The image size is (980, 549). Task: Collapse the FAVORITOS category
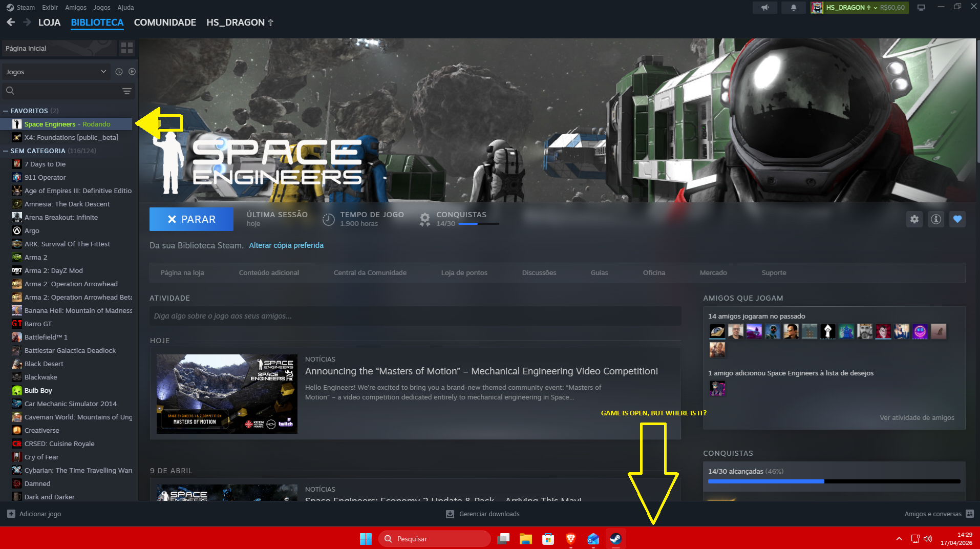(x=6, y=111)
